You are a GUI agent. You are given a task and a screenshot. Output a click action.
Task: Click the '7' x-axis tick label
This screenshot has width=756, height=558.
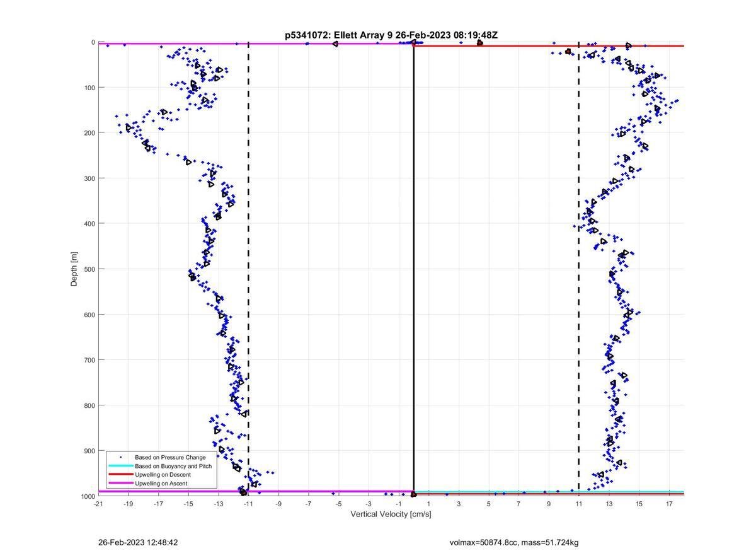tap(518, 504)
